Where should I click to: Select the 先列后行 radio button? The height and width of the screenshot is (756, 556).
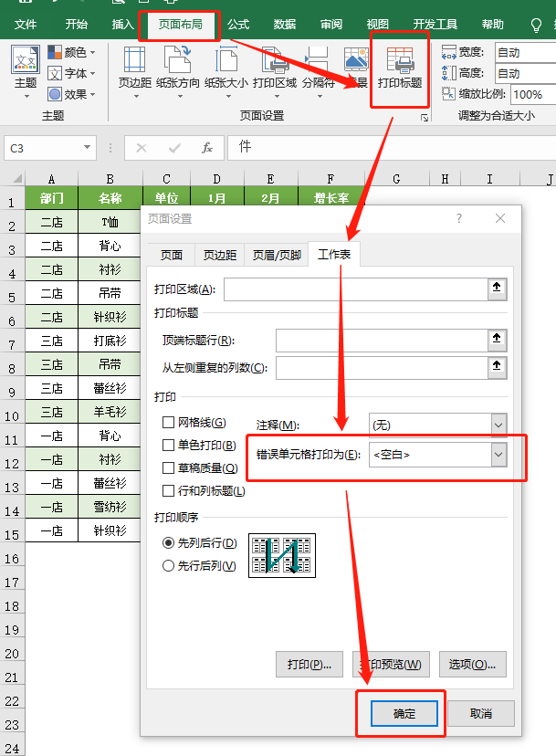[168, 543]
